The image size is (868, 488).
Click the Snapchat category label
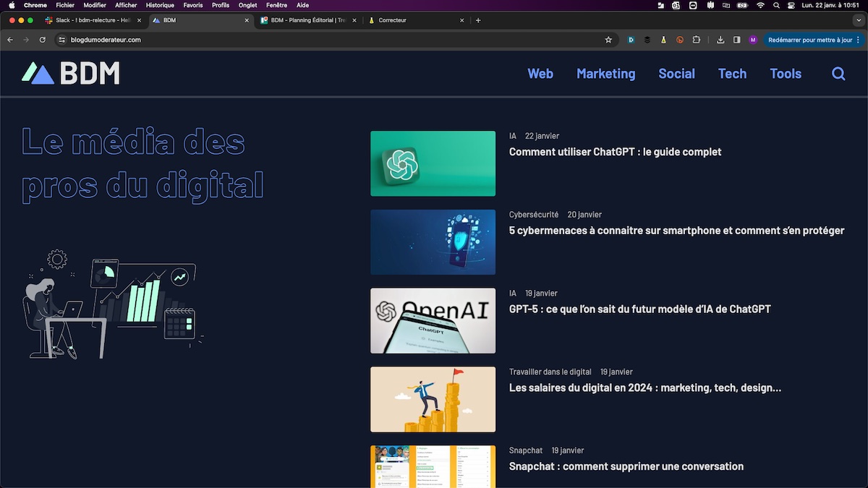click(526, 450)
